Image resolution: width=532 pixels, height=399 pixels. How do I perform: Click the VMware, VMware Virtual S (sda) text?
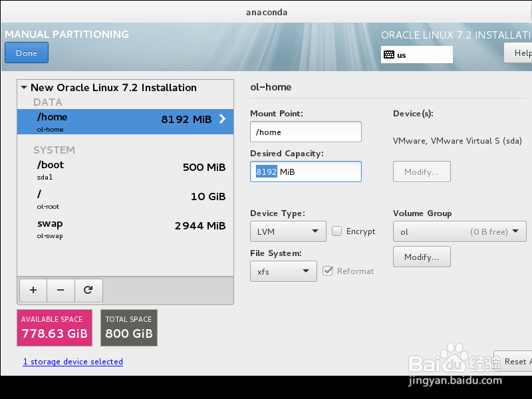tap(458, 141)
